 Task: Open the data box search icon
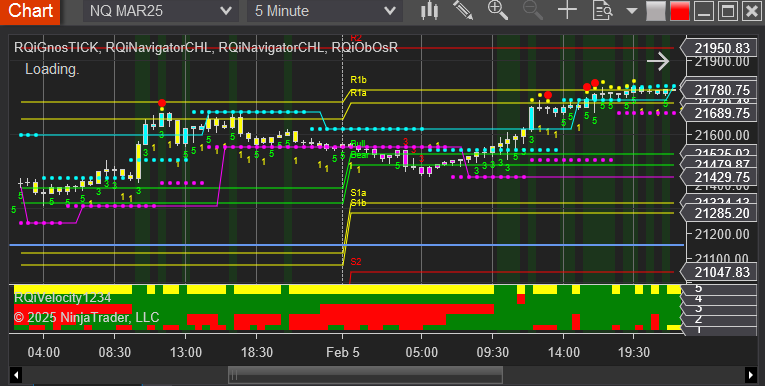click(602, 10)
